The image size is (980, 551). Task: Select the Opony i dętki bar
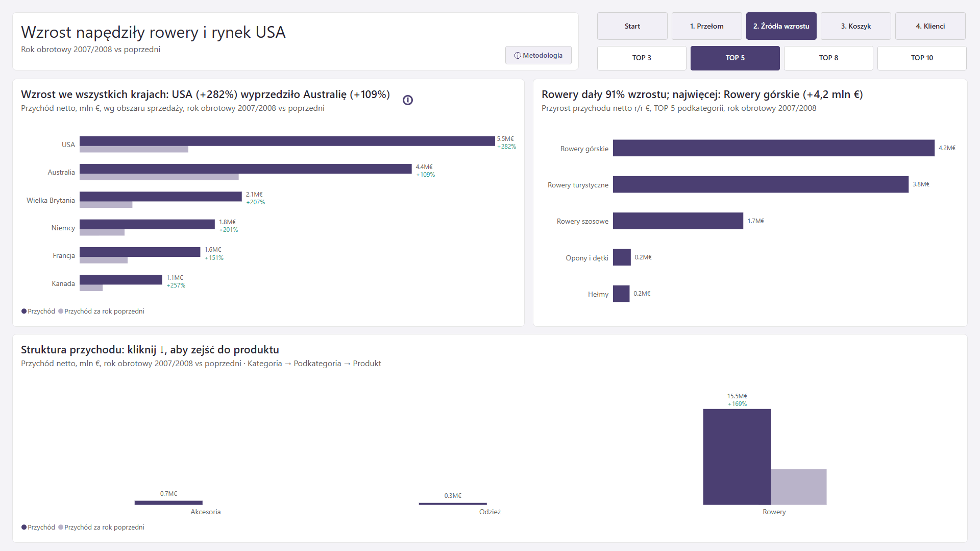[622, 257]
